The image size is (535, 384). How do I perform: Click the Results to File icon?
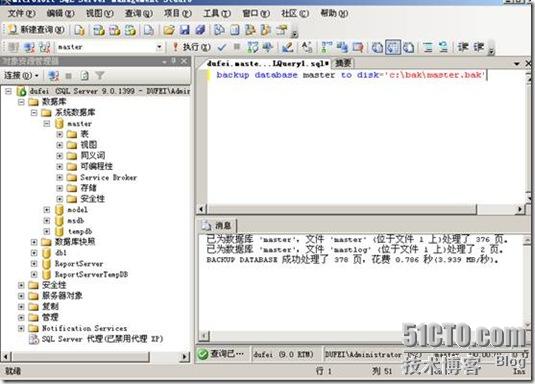click(x=409, y=47)
